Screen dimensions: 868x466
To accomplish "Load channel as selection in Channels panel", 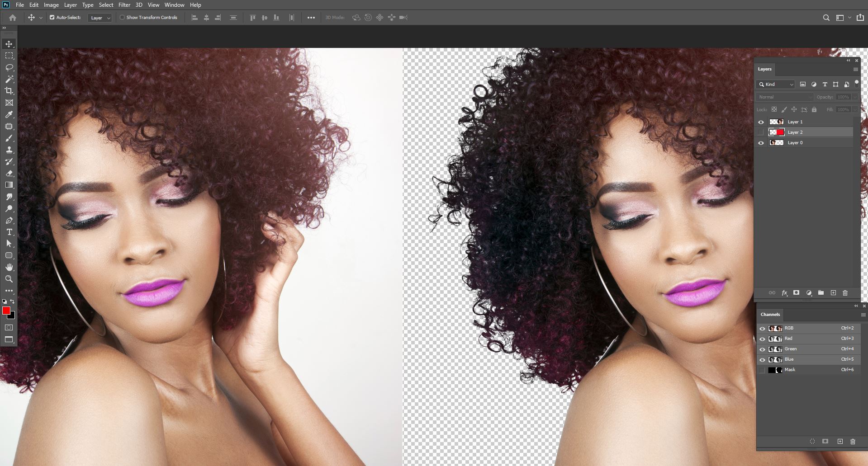I will click(x=812, y=442).
